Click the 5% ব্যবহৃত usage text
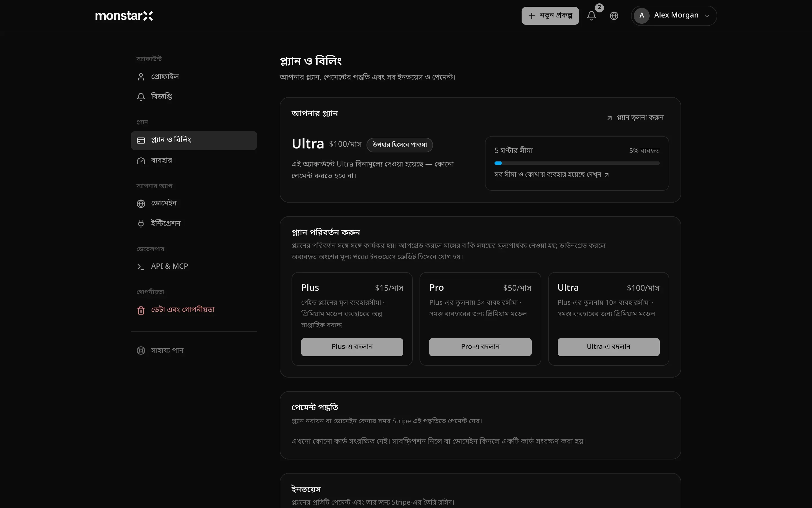 (x=644, y=151)
